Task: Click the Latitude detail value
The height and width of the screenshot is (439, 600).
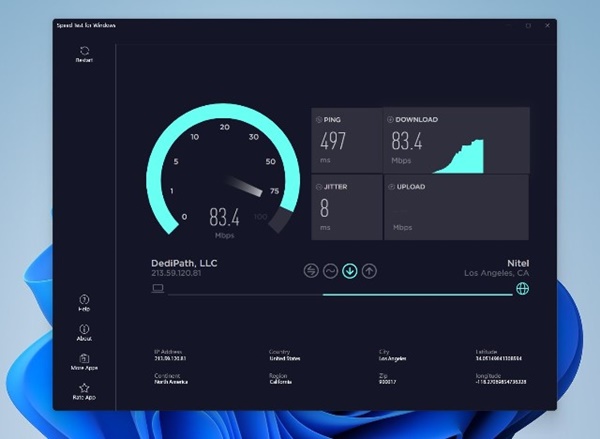Action: pos(499,359)
